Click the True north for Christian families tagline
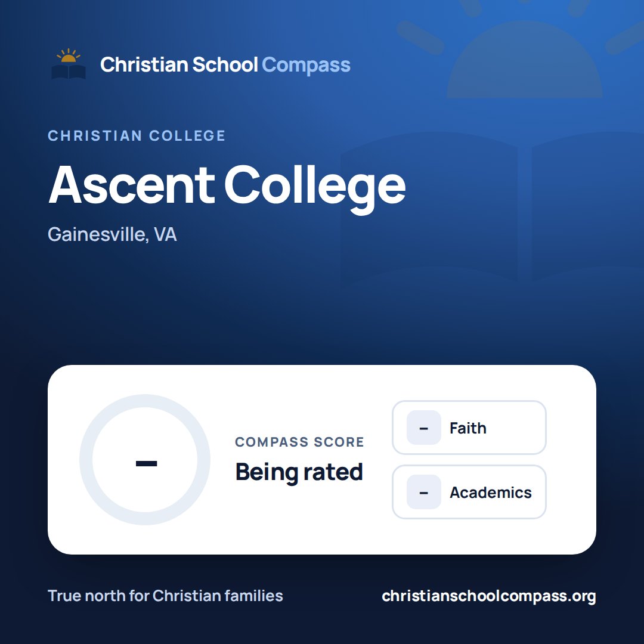The width and height of the screenshot is (644, 644). coord(165,596)
